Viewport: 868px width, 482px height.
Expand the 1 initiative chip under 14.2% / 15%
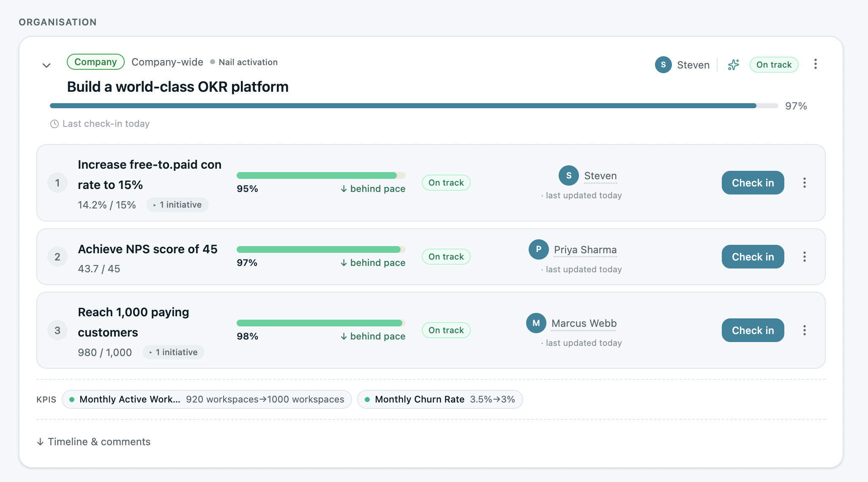coord(177,205)
